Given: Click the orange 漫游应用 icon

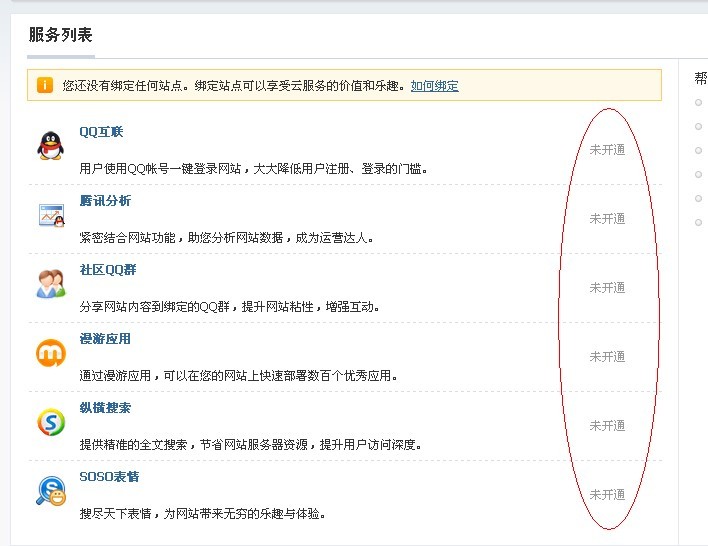Looking at the screenshot, I should [x=51, y=353].
